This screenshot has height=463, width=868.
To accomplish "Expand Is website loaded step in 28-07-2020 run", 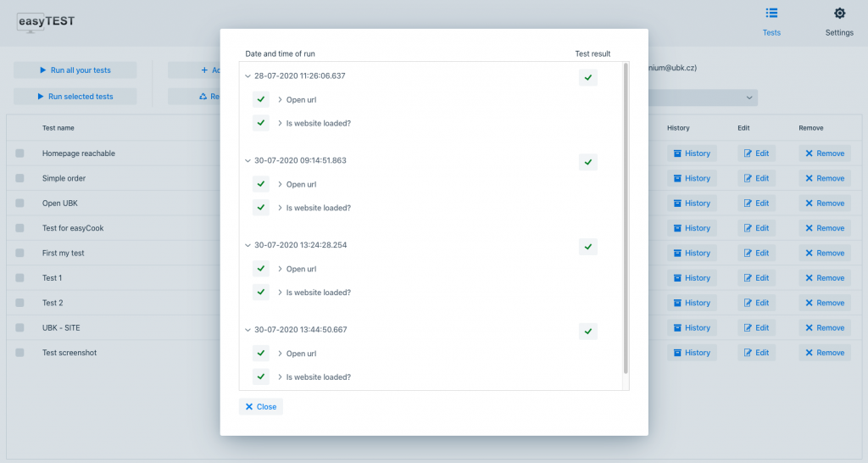I will click(280, 123).
